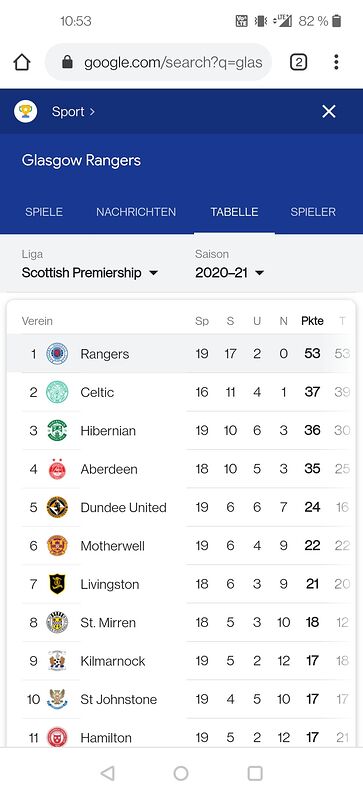Image resolution: width=363 pixels, height=800 pixels.
Task: Open the Sport breadcrumb chevron link
Action: (x=73, y=111)
